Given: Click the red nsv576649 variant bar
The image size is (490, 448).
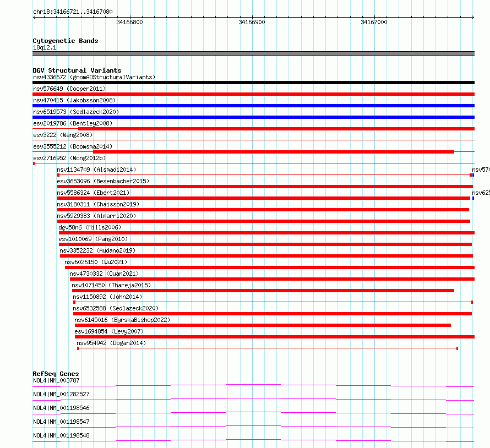Looking at the screenshot, I should [253, 94].
